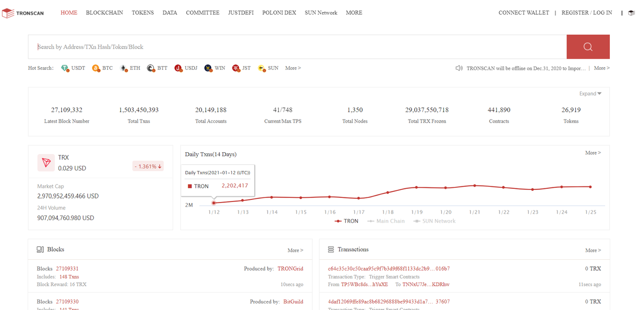Click the Contracts value 441,890
Image resolution: width=644 pixels, height=310 pixels.
tap(499, 110)
